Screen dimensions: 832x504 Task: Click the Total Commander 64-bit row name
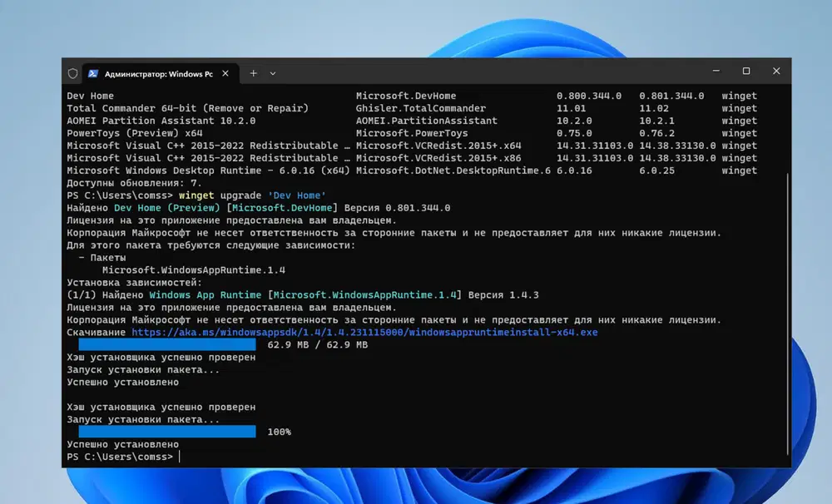point(188,108)
